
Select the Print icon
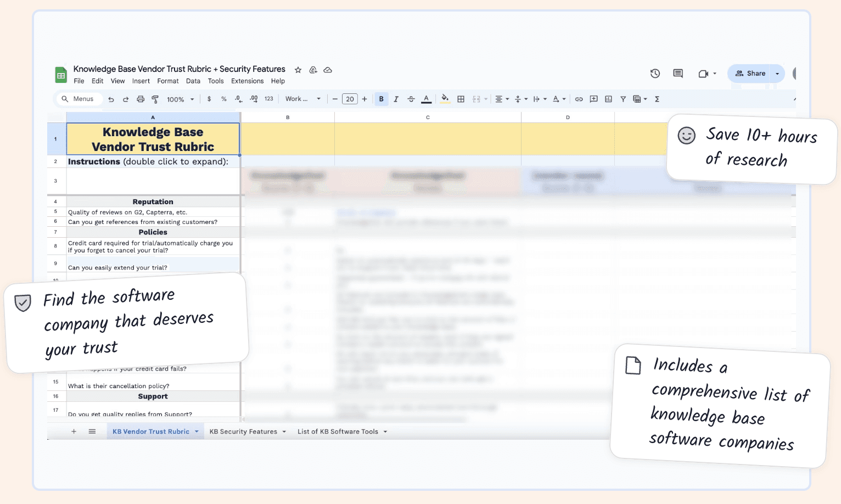141,99
